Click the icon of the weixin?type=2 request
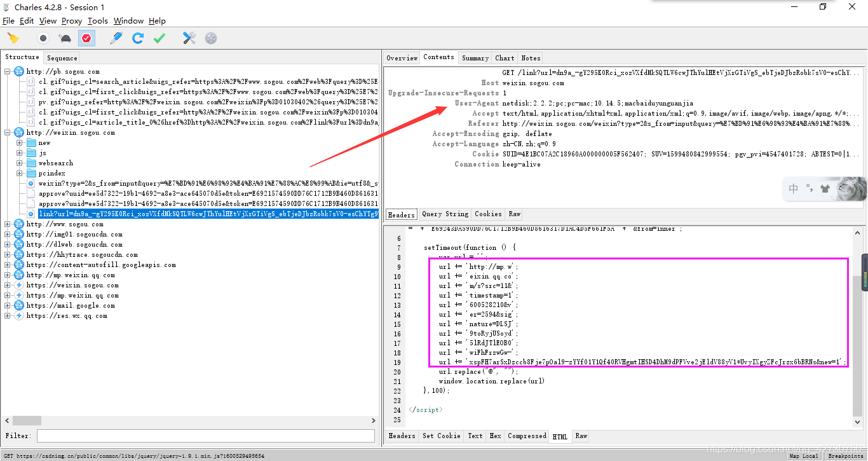This screenshot has height=461, width=868. [31, 183]
